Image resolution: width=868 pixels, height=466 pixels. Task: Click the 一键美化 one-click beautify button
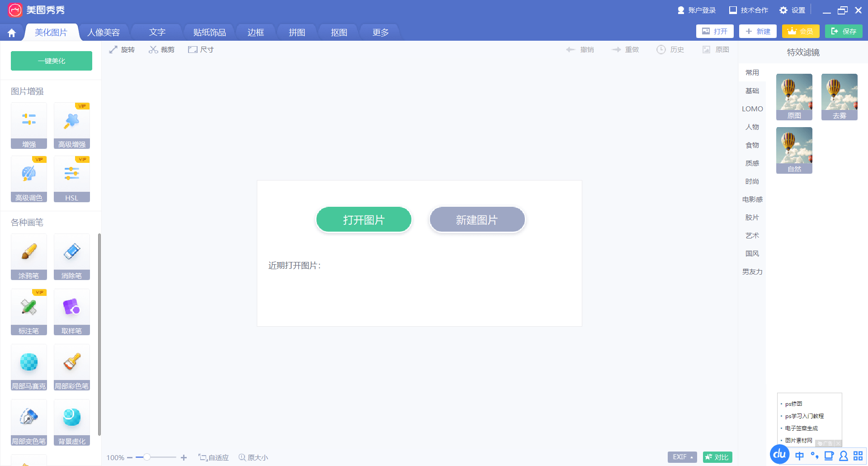(52, 61)
